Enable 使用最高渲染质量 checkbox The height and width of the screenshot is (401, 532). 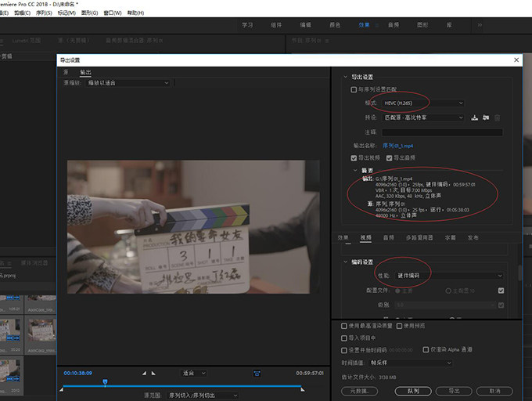click(343, 326)
